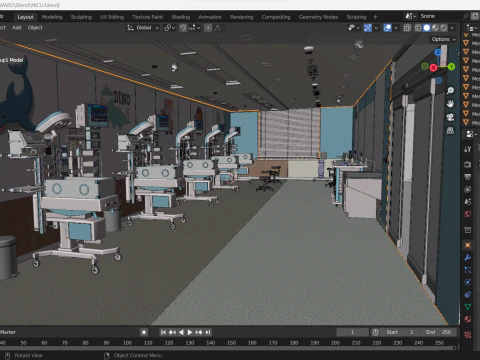
Task: Toggle camera view icon
Action: point(450,117)
